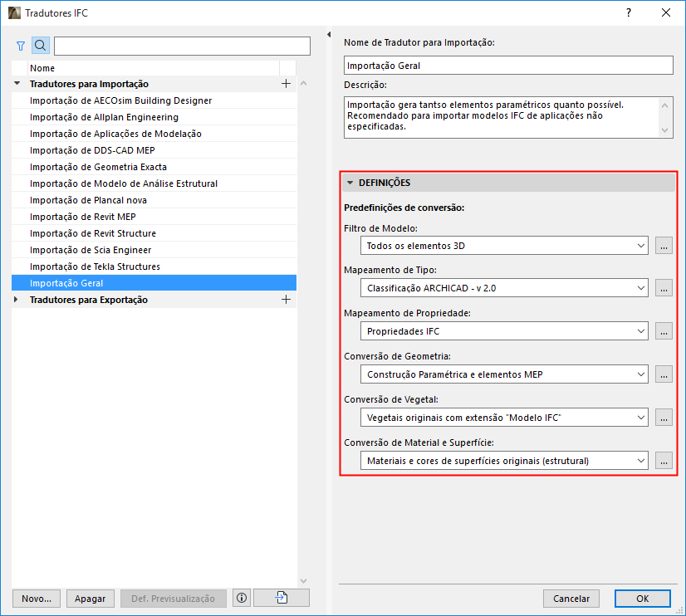Select Importação de DDS-CAD MEP
The width and height of the screenshot is (686, 616).
coord(154,150)
